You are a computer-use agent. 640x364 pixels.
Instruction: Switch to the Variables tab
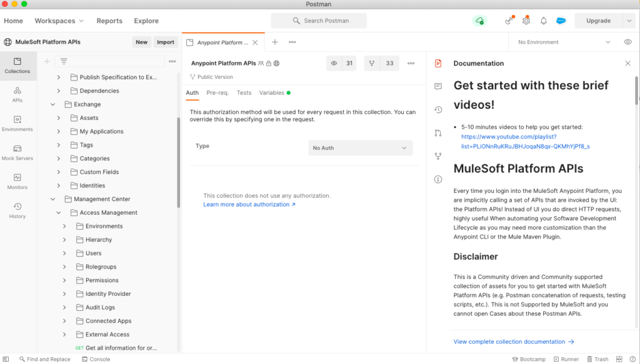[275, 93]
